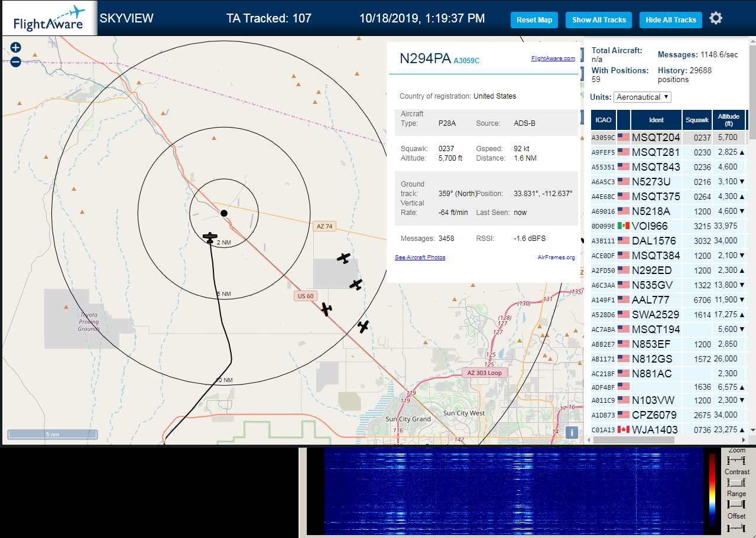
Task: Click Canada flag in WJA1403 row
Action: click(624, 429)
